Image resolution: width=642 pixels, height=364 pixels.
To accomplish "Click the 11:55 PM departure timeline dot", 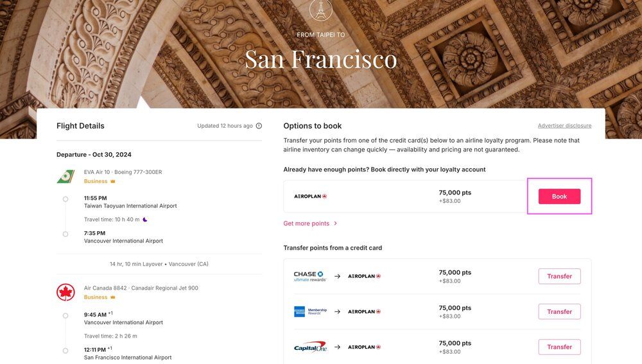I will [x=65, y=199].
